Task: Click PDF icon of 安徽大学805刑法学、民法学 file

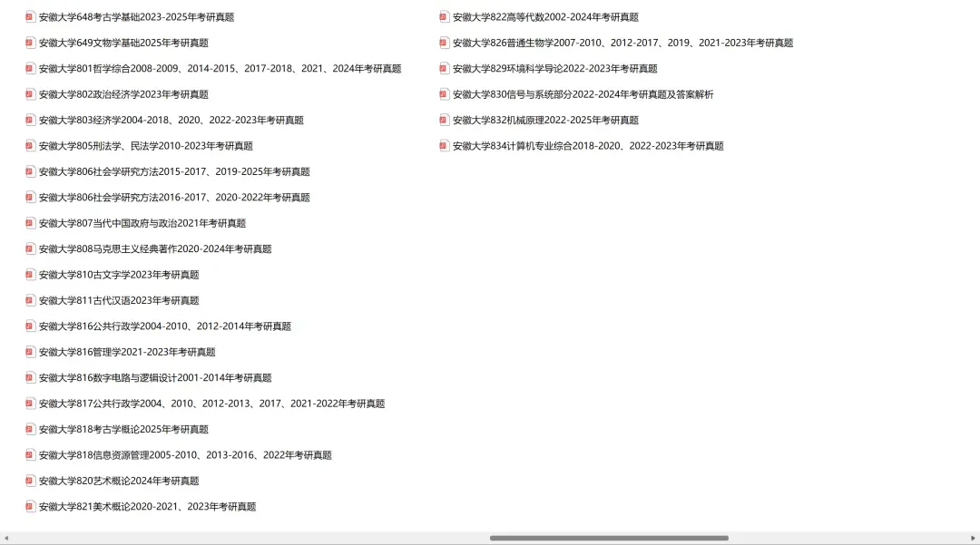Action: 30,145
